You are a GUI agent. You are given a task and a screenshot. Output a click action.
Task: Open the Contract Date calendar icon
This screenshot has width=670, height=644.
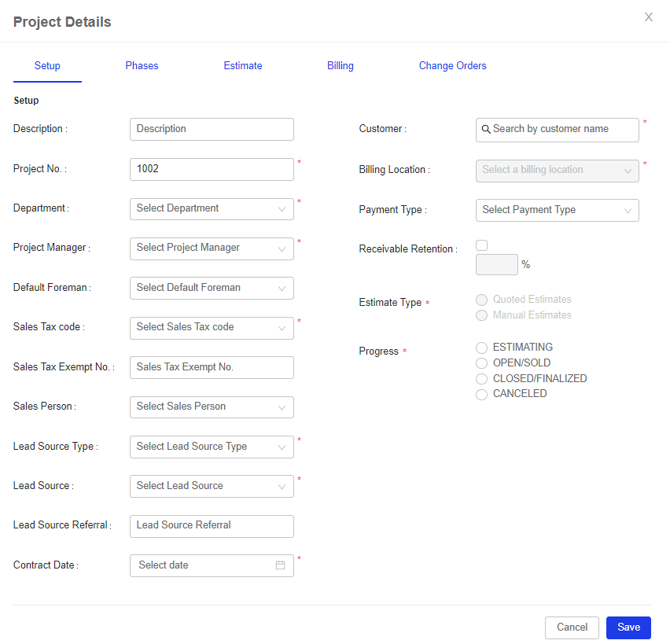point(281,566)
